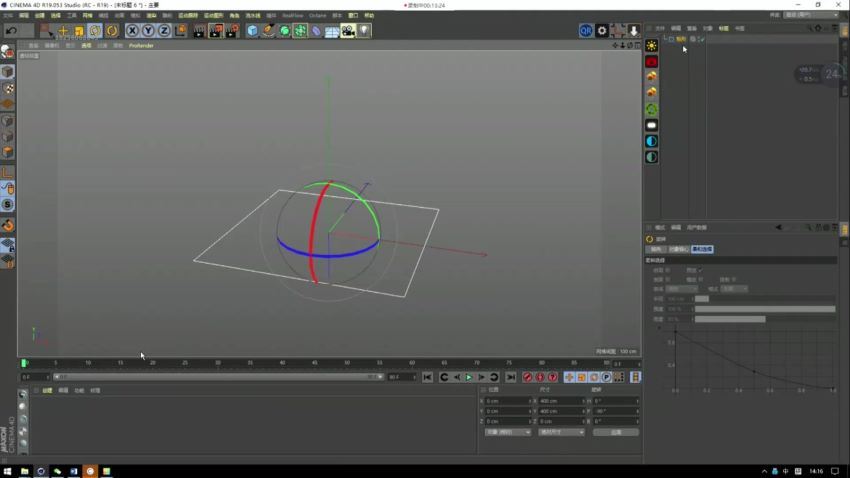Screen dimensions: 850x478
Task: Click the render to picture viewer icon
Action: pyautogui.click(x=216, y=31)
